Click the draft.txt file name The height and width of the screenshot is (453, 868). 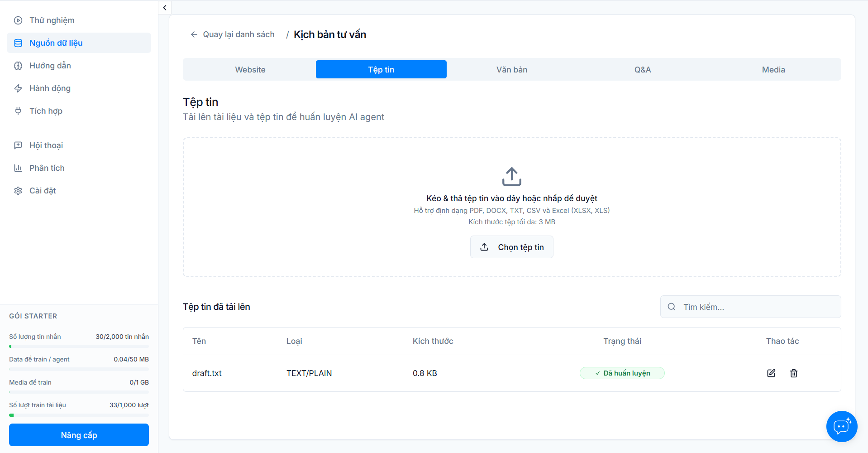click(207, 373)
